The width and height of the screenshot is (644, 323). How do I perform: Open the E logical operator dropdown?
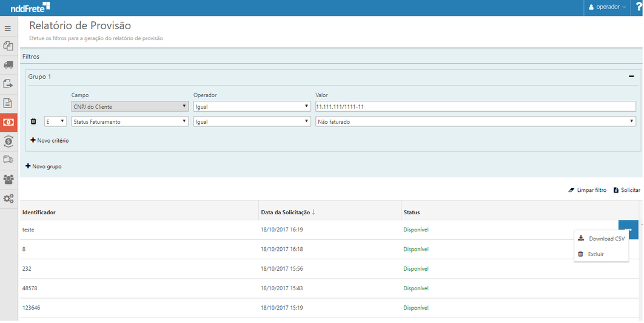tap(55, 121)
